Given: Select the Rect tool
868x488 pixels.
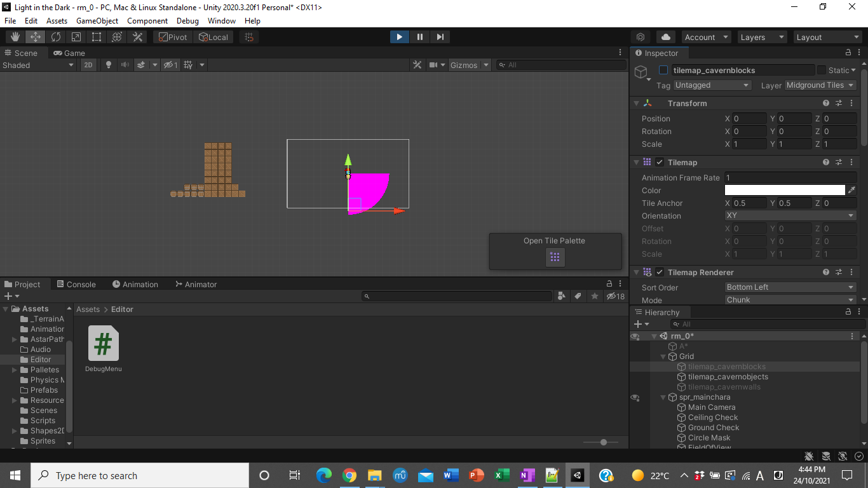Looking at the screenshot, I should (x=97, y=37).
